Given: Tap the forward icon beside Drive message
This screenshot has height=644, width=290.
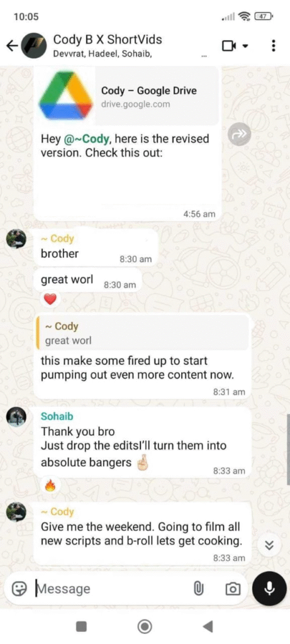Looking at the screenshot, I should coord(239,133).
